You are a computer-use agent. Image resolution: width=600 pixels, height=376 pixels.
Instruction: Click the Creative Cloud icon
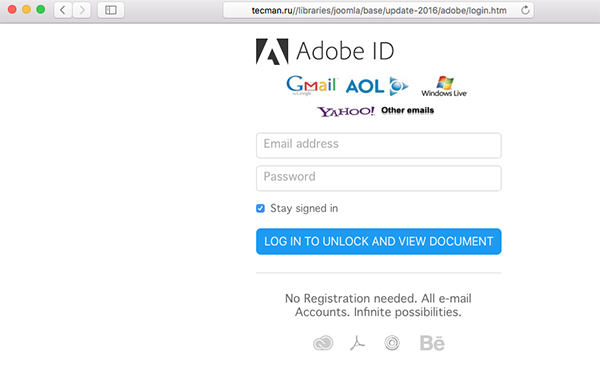(x=323, y=343)
